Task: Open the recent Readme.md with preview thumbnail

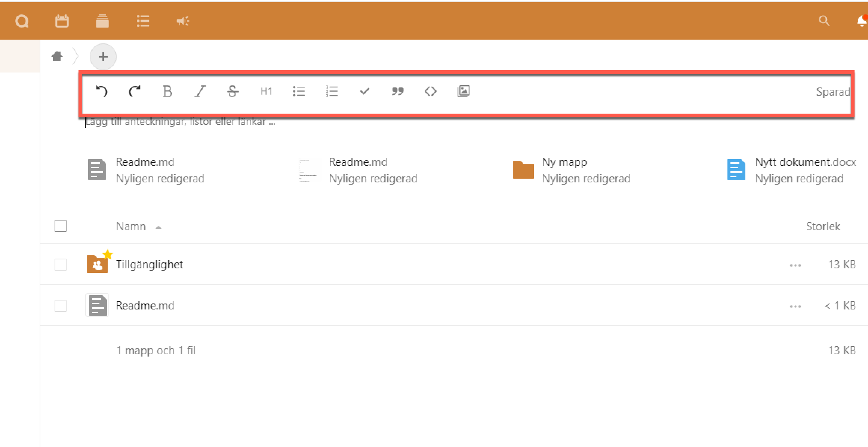Action: click(x=359, y=170)
